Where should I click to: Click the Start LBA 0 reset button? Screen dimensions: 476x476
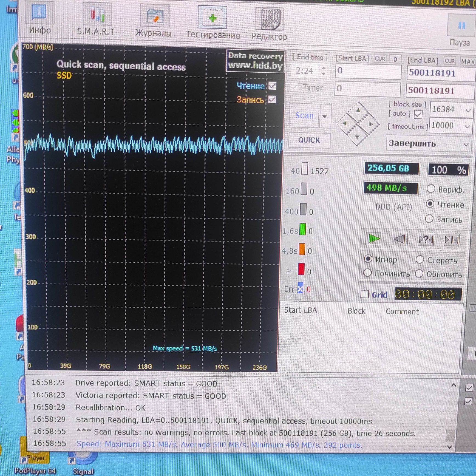(x=395, y=59)
